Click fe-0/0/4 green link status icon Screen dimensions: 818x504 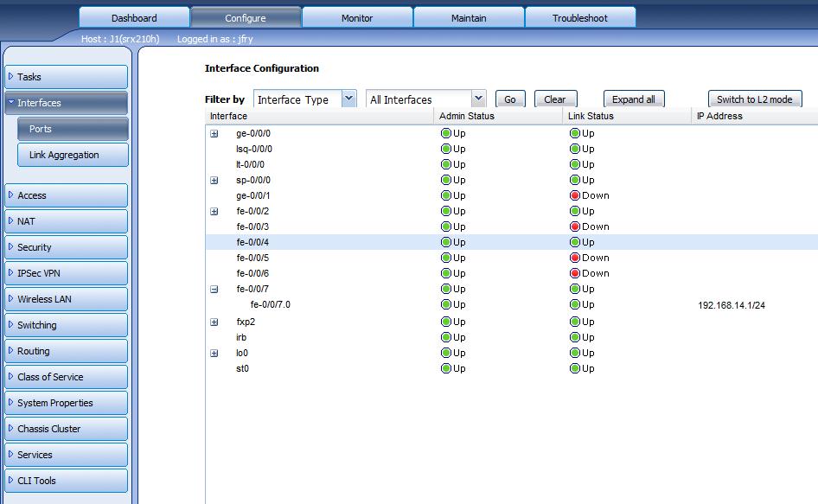point(575,242)
